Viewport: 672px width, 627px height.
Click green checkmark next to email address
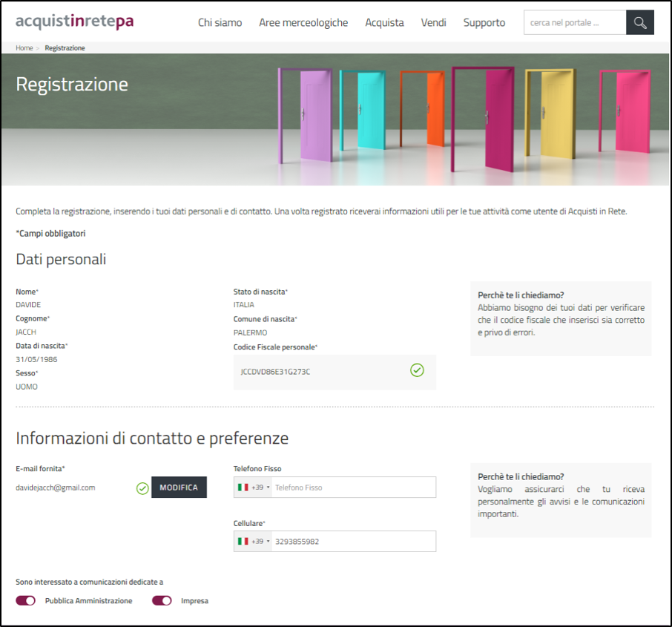coord(142,488)
